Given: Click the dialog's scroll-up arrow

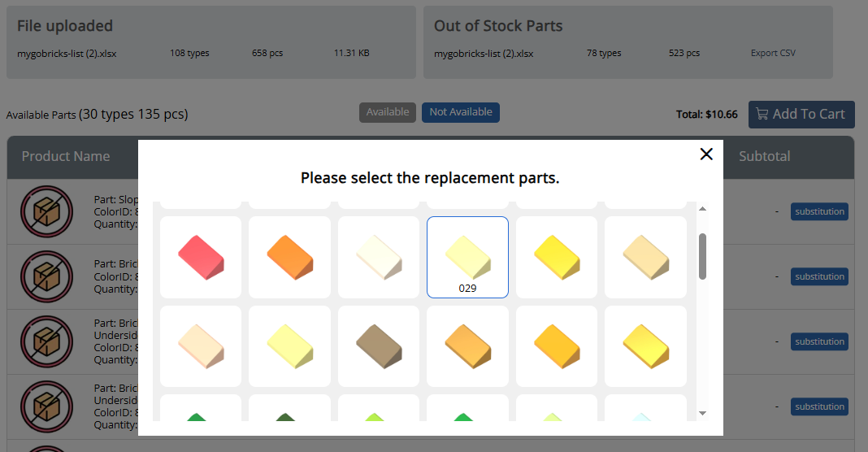Looking at the screenshot, I should pyautogui.click(x=702, y=209).
